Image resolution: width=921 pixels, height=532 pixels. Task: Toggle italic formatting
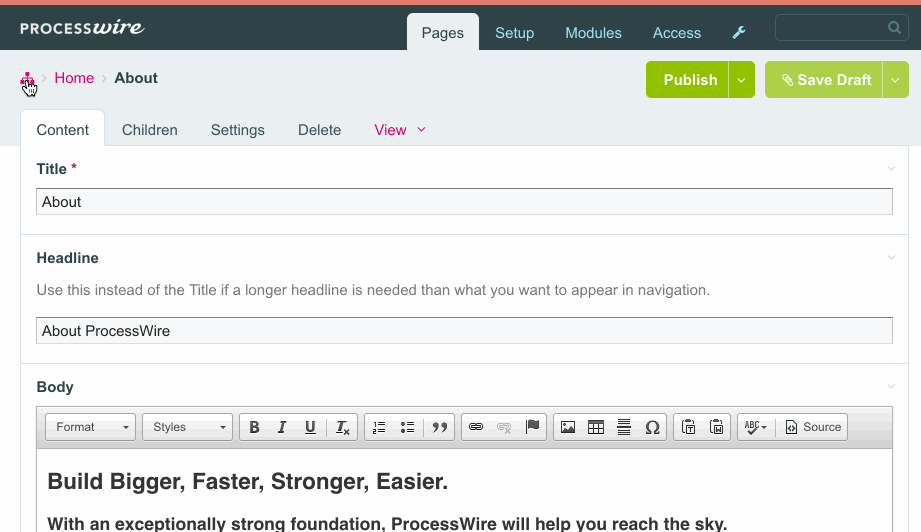pyautogui.click(x=282, y=427)
